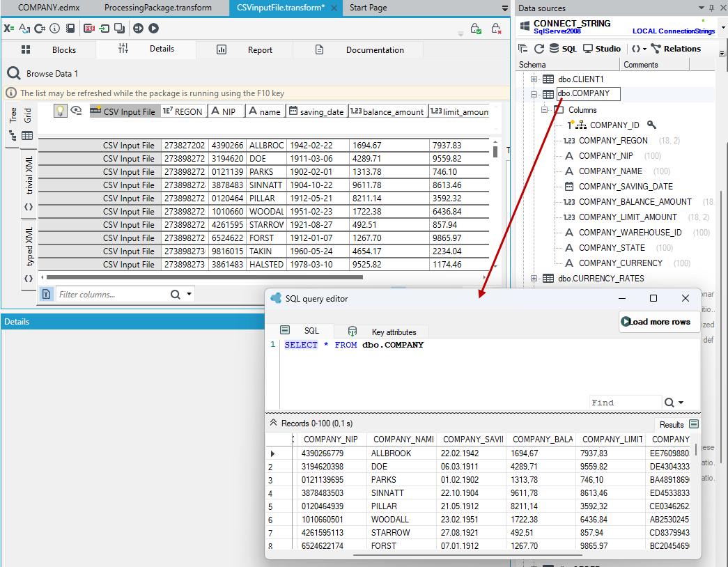
Task: Expand the dbo.CURRENCY_RATES table node
Action: pyautogui.click(x=534, y=279)
